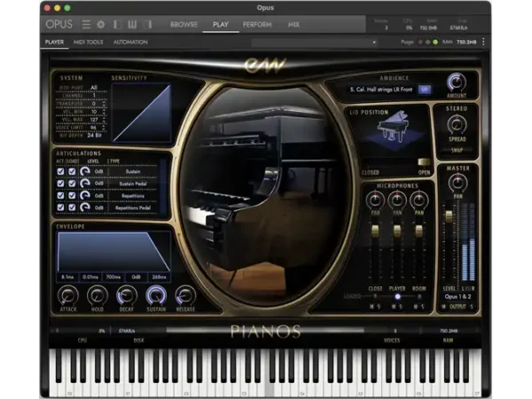Viewport: 532px width, 399px height.
Task: Adjust the envelope Decay knob
Action: click(127, 295)
